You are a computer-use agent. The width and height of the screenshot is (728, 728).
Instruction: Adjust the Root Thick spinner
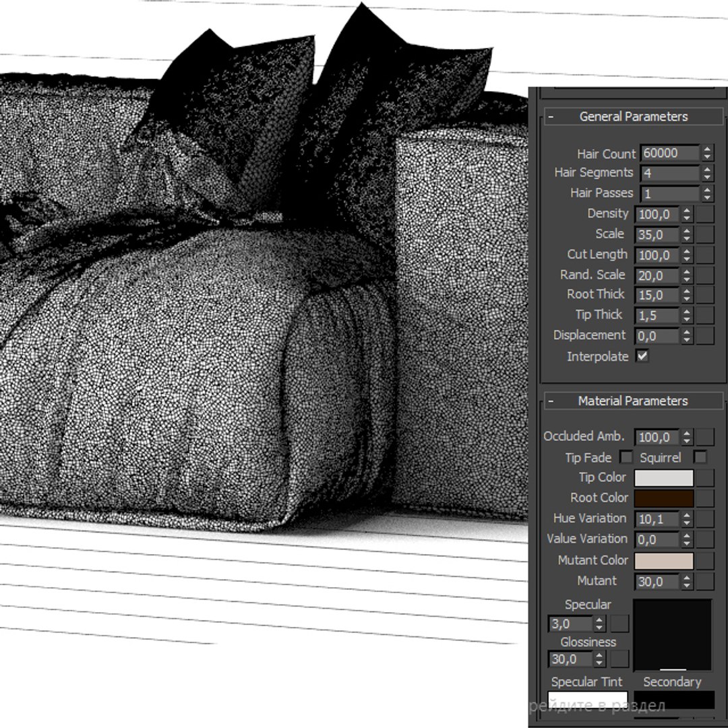pos(687,295)
